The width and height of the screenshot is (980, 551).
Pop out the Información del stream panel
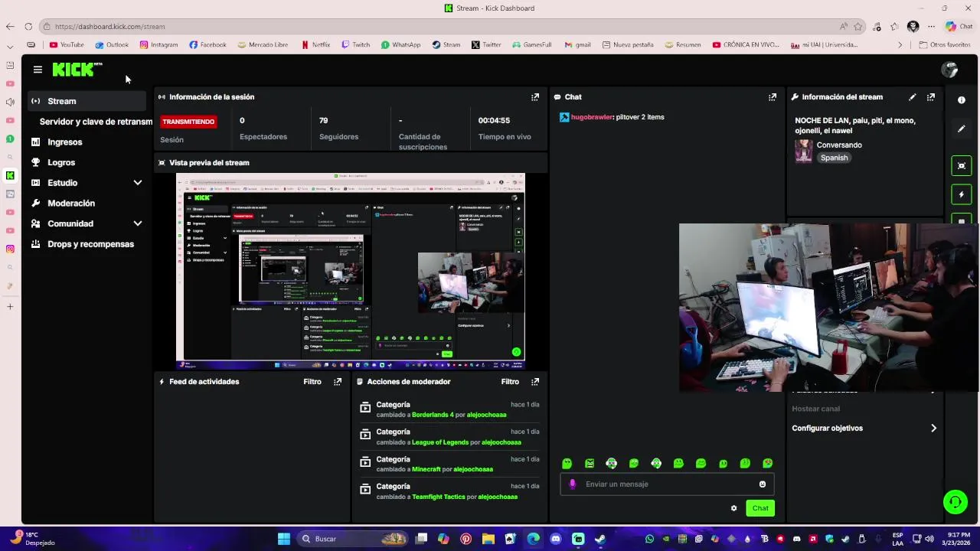pyautogui.click(x=931, y=97)
